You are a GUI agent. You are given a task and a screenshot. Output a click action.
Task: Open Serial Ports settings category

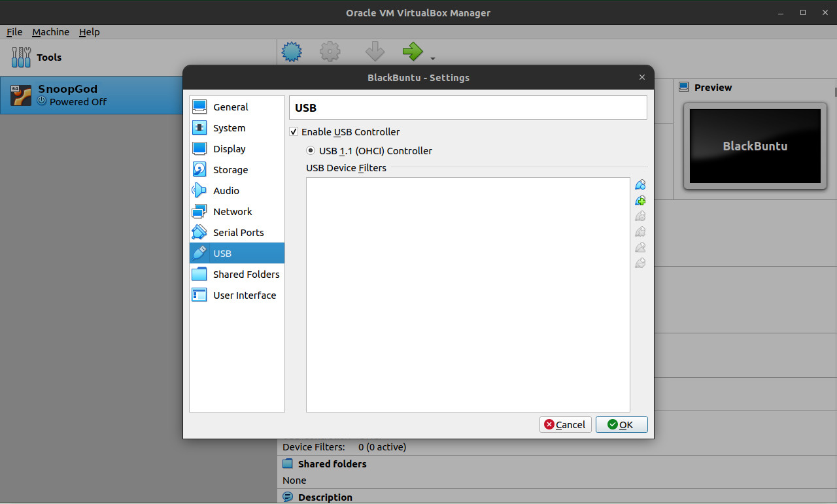click(237, 233)
